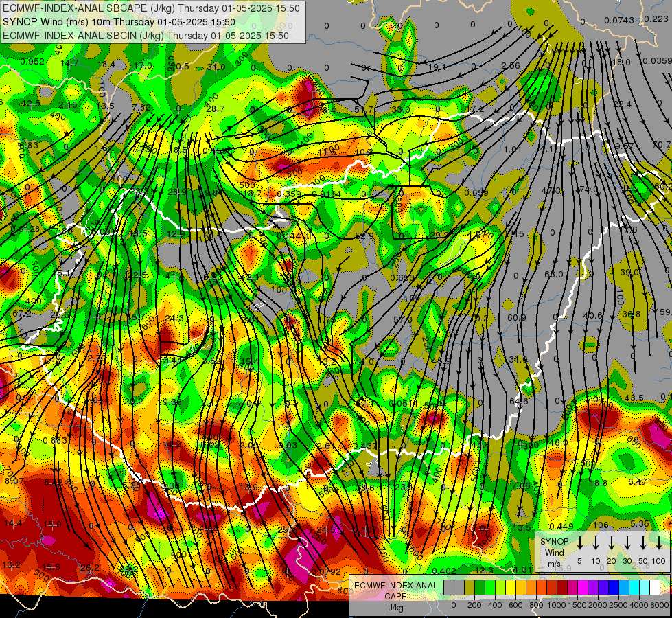This screenshot has height=618, width=672.
Task: Click the wind arrow above 20 m/s
Action: coord(612,543)
